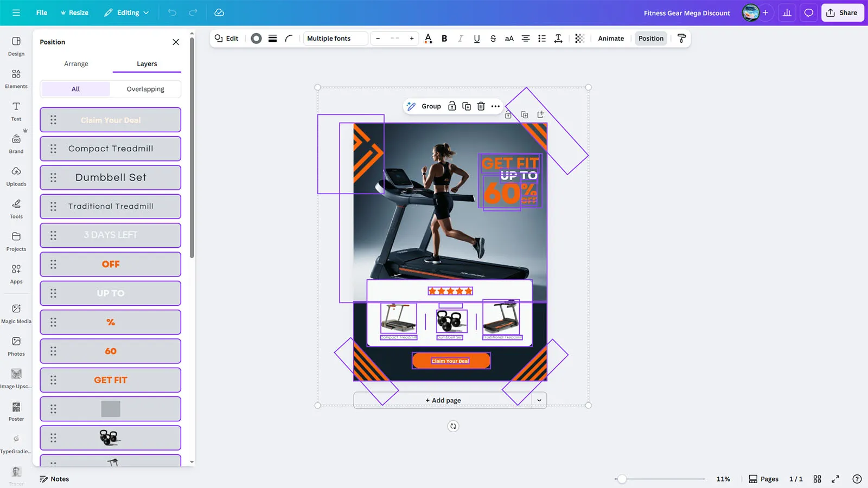Open the Elements sidebar panel

pyautogui.click(x=16, y=79)
